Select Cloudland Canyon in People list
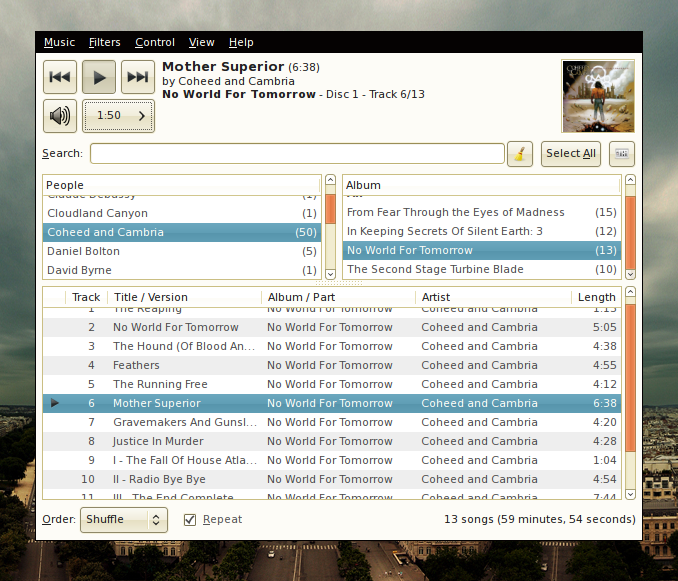Viewport: 678px width, 581px height. point(182,213)
